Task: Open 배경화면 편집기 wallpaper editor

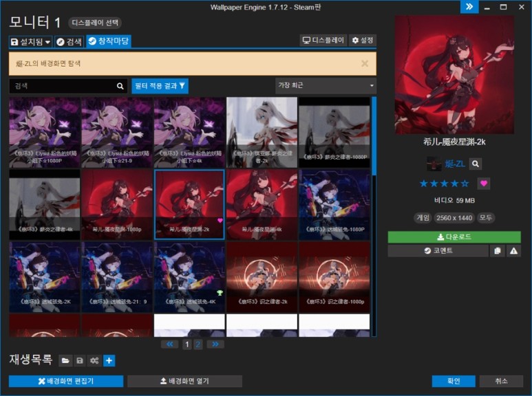Action: (x=66, y=381)
